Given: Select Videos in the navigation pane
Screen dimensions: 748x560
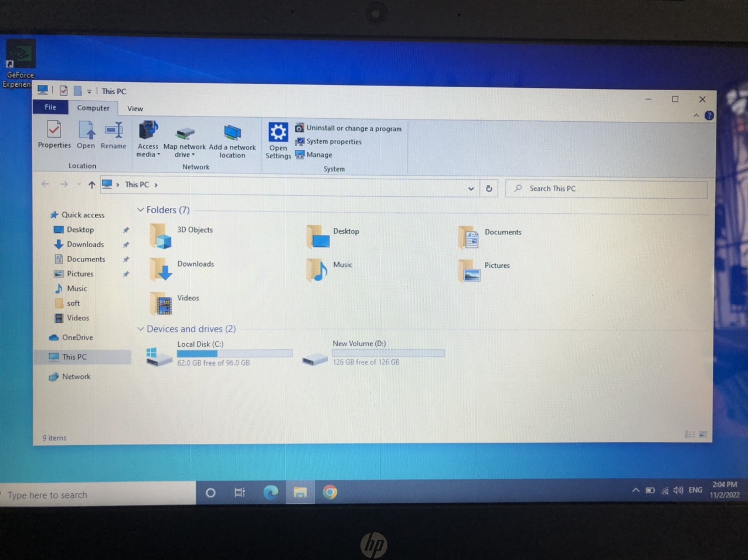Looking at the screenshot, I should [x=72, y=318].
